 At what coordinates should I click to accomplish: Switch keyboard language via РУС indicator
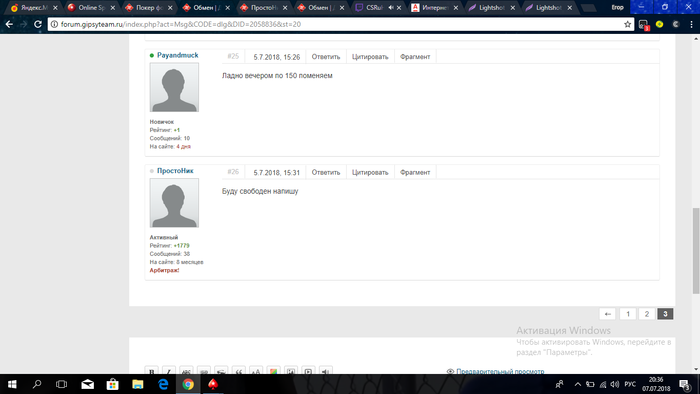tap(630, 384)
